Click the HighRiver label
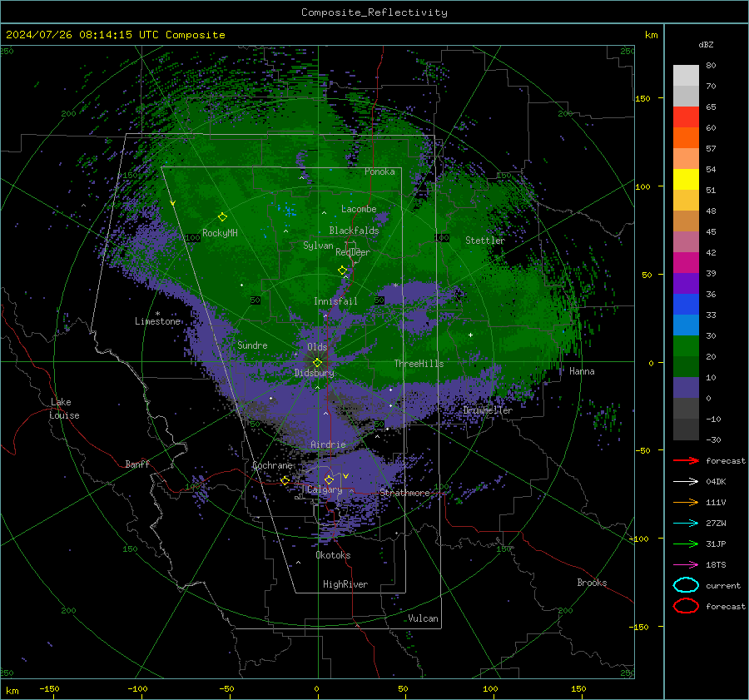 point(345,584)
